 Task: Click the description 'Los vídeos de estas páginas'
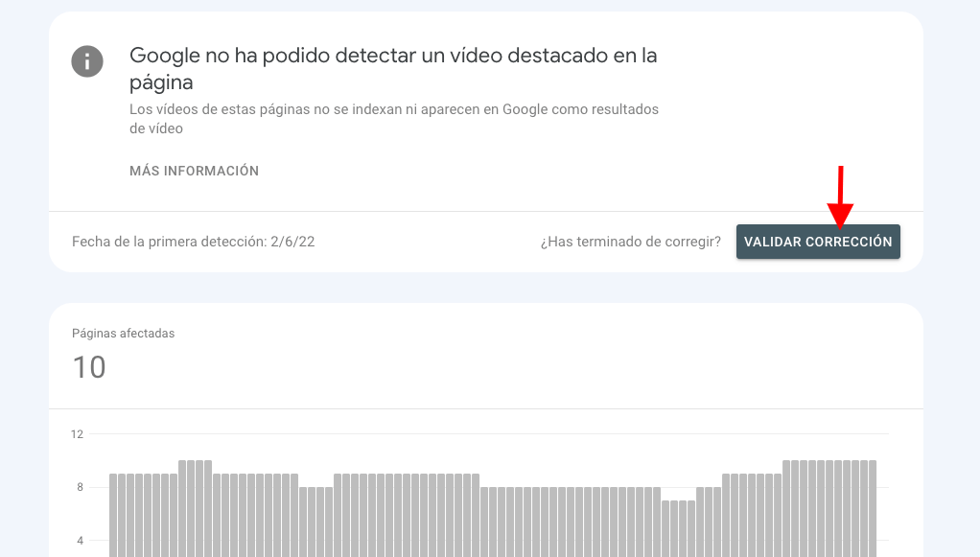coord(394,119)
